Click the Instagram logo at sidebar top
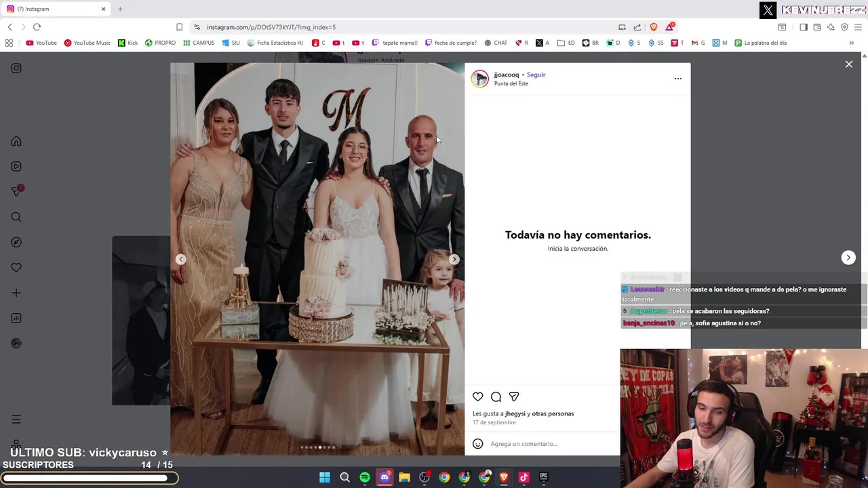The height and width of the screenshot is (488, 868). pos(16,68)
